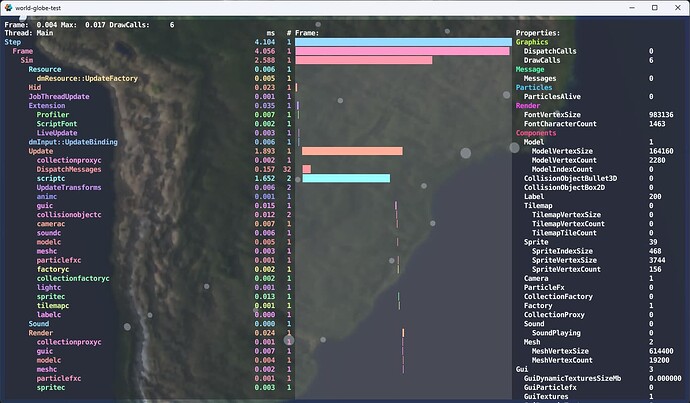Select the FontVertexSize property row

[x=552, y=115]
